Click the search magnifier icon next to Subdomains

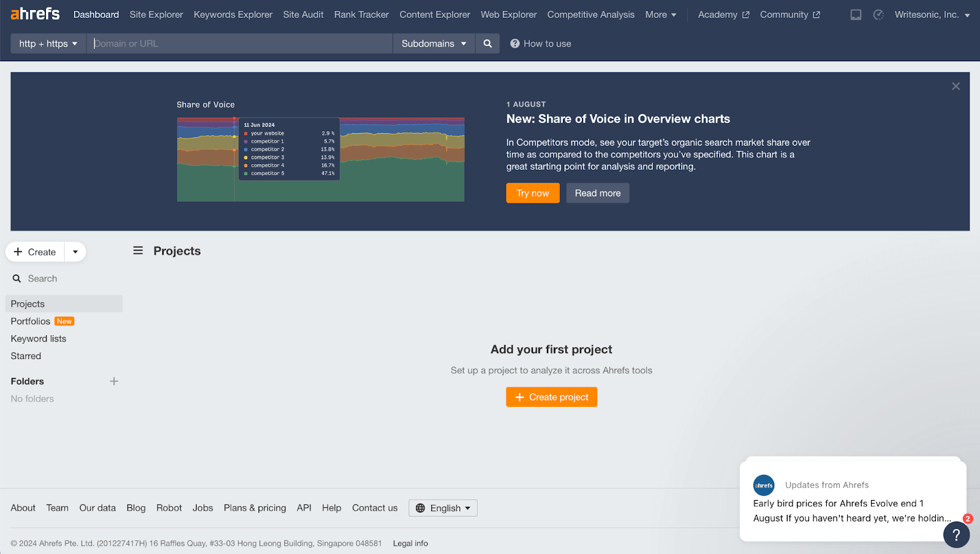487,43
